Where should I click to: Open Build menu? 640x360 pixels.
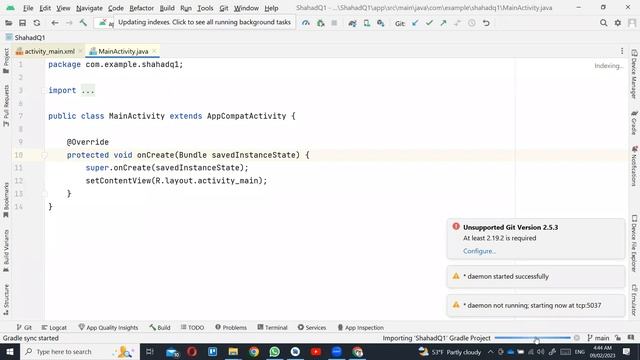click(167, 8)
